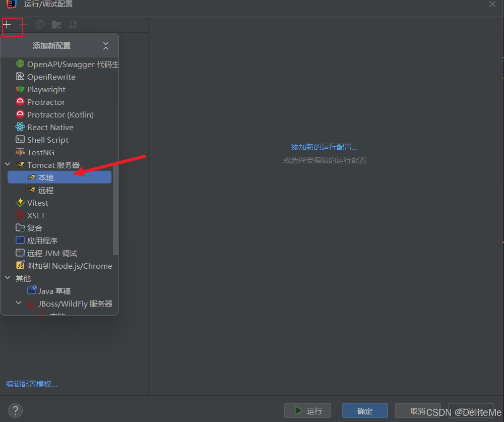Click the 应用程序 application icon

click(20, 240)
